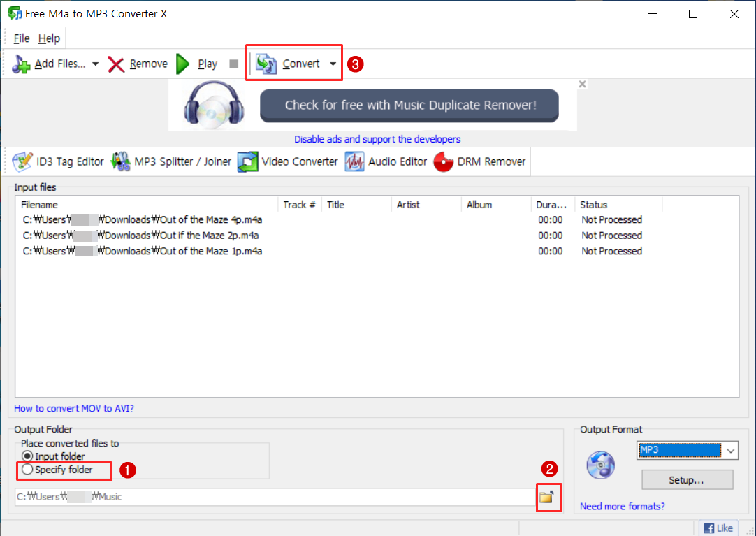Image resolution: width=756 pixels, height=536 pixels.
Task: Open the ID3 Tag Editor tool
Action: tap(58, 161)
